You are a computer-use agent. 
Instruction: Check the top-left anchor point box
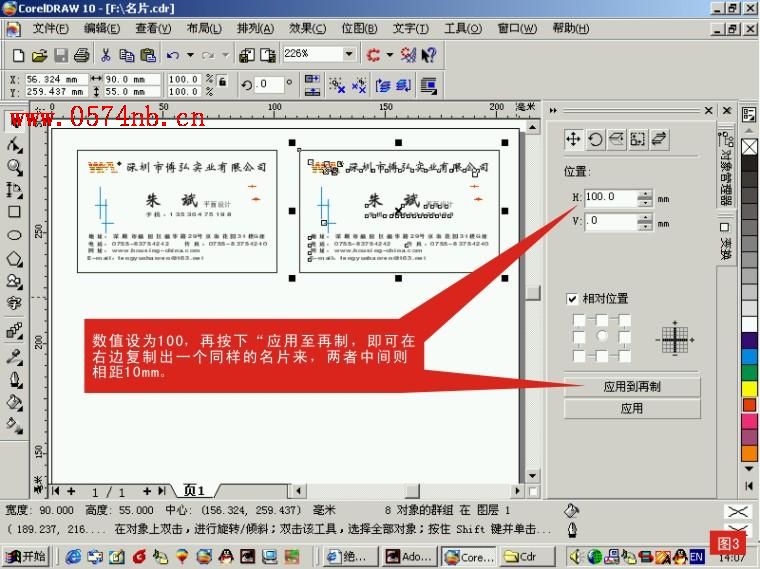point(579,320)
